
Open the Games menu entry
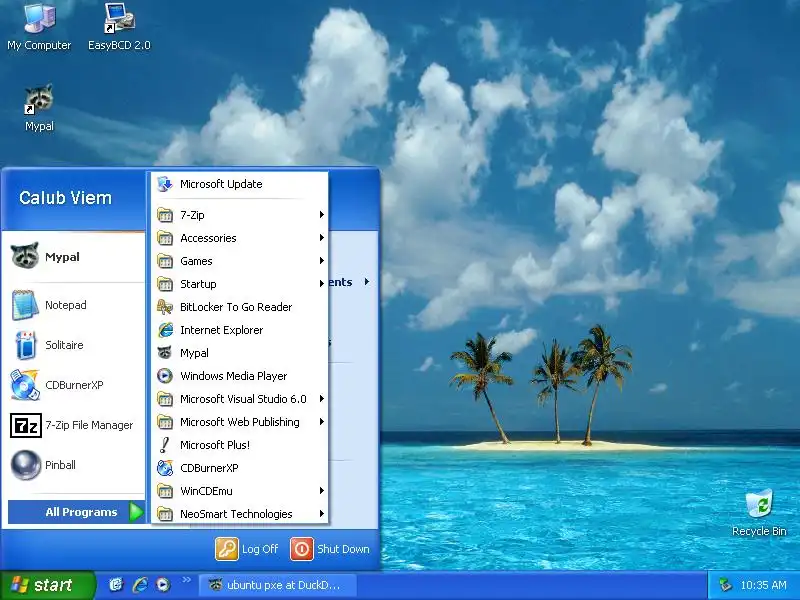coord(240,261)
